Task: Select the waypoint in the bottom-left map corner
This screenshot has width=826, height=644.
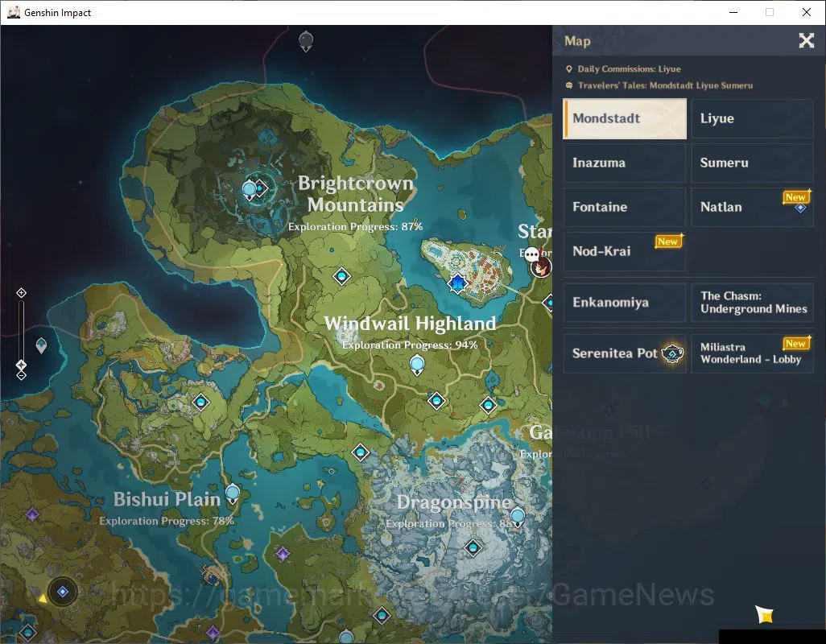Action: pyautogui.click(x=28, y=632)
